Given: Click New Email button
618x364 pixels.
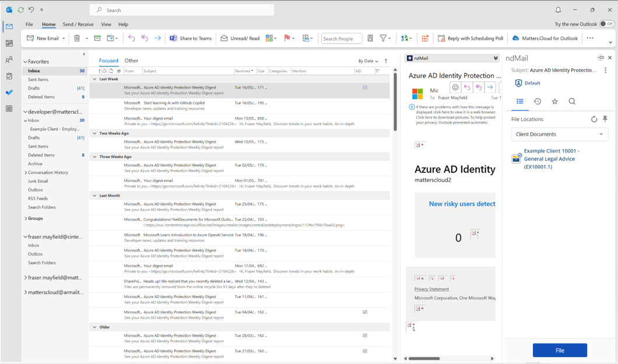Looking at the screenshot, I should (x=43, y=38).
